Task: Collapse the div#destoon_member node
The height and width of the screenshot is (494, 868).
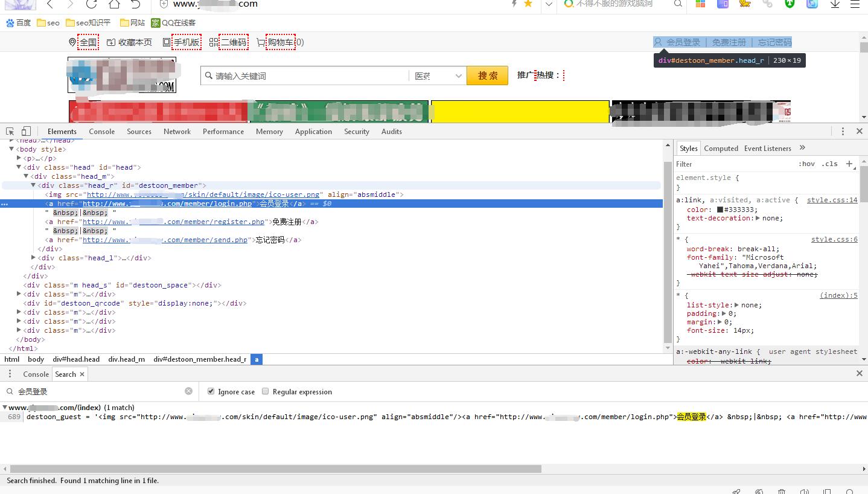Action: tap(34, 185)
